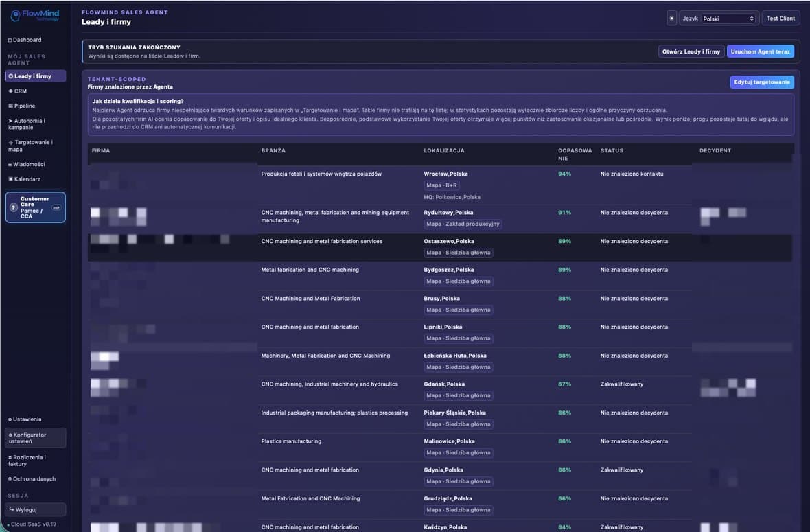The image size is (810, 532).
Task: Click the Targetowanie i mapa crosshair icon
Action: tap(11, 143)
